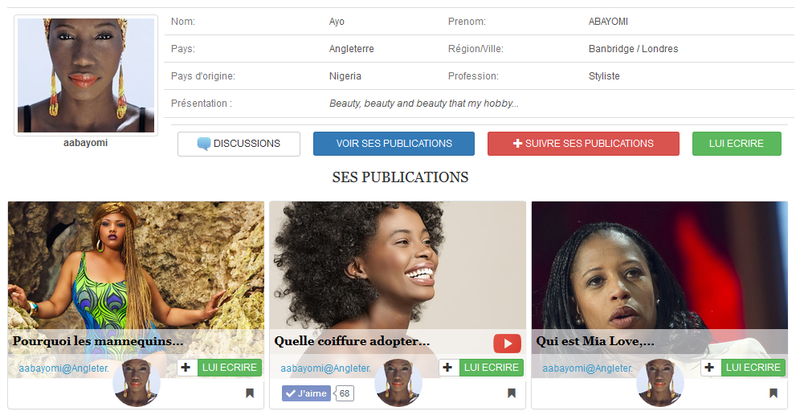800x415 pixels.
Task: Click LUI ECRIRE on Mia Love card
Action: [x=753, y=368]
